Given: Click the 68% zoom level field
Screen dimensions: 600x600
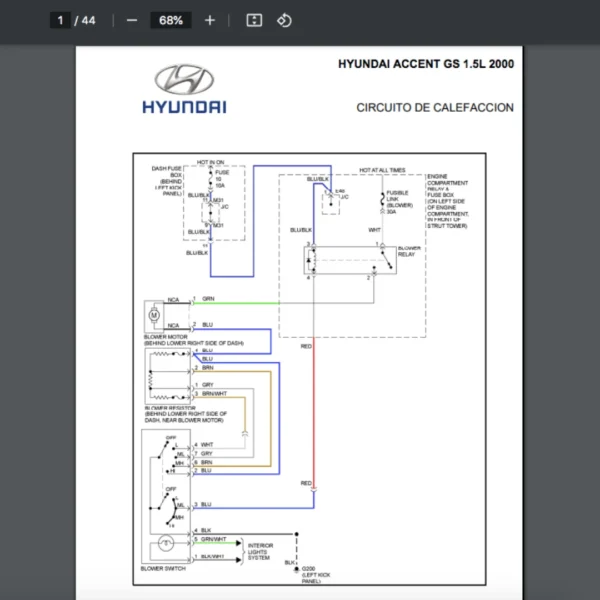Looking at the screenshot, I should click(170, 20).
